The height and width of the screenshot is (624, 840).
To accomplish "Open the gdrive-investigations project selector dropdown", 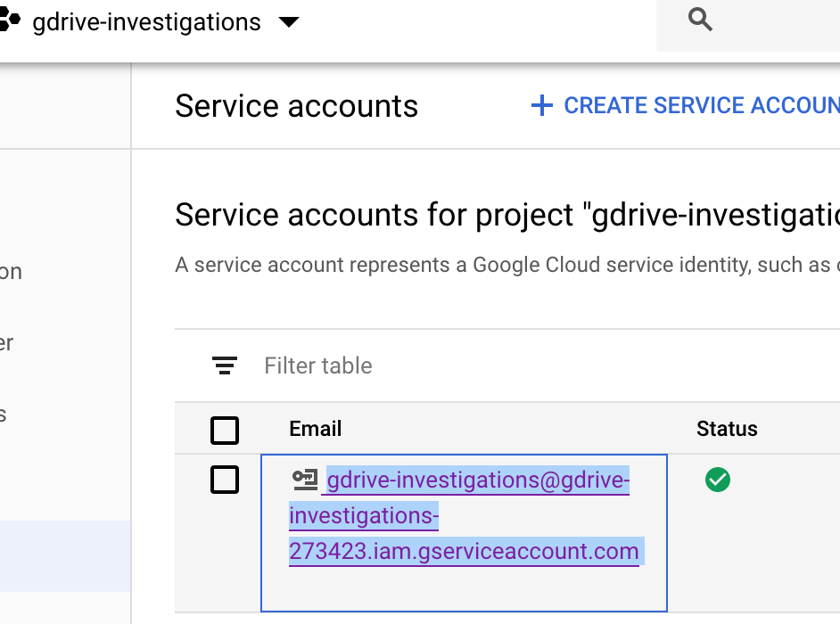I will click(x=165, y=22).
